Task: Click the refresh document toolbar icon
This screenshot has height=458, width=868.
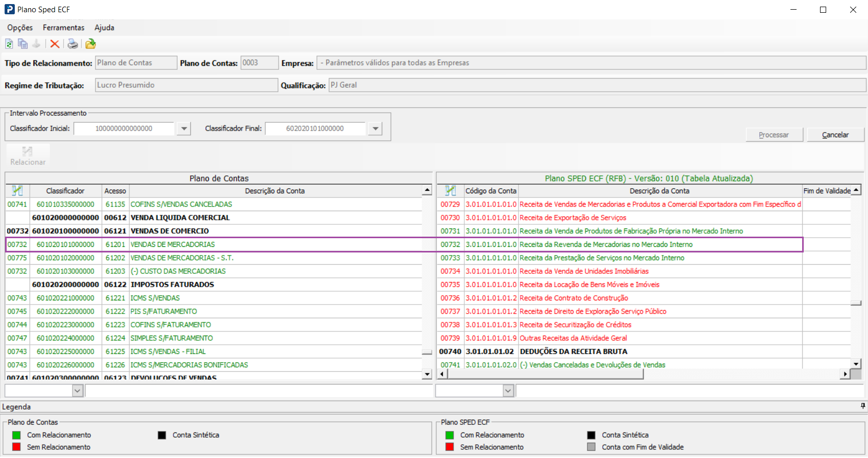Action: [x=9, y=44]
